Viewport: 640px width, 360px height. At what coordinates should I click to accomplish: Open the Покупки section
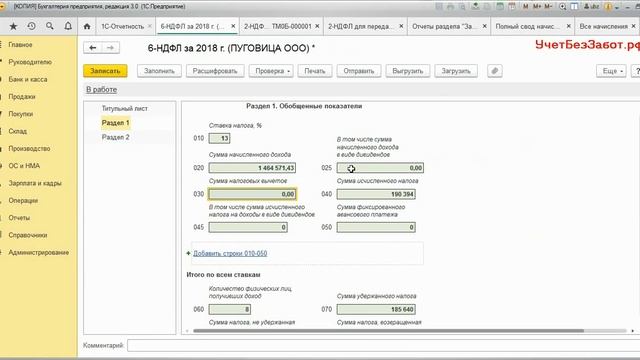pos(21,114)
